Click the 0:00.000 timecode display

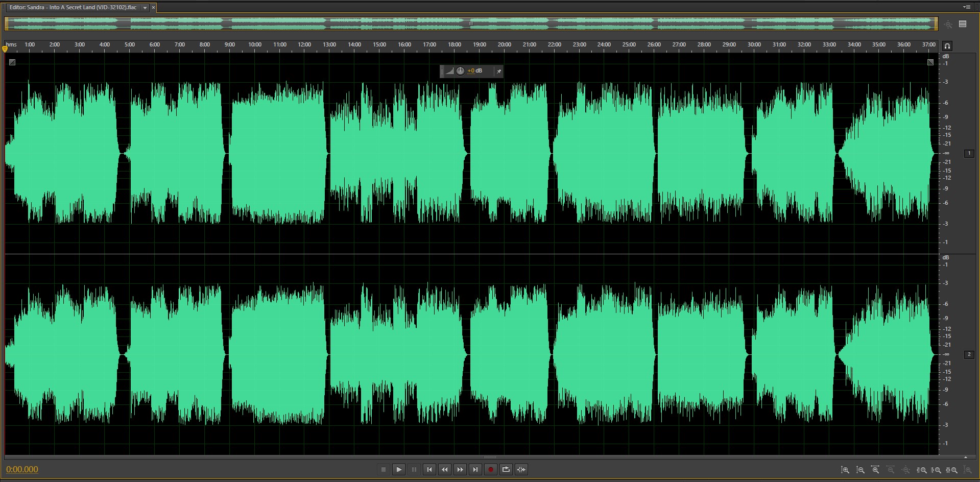[22, 470]
